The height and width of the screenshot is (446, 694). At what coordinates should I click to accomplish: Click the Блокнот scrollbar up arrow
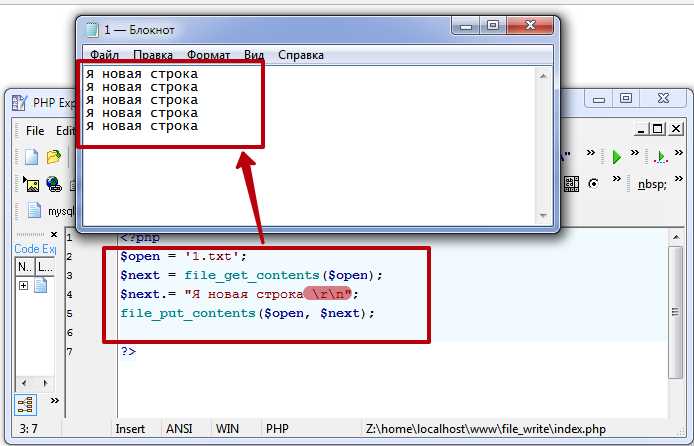click(543, 76)
